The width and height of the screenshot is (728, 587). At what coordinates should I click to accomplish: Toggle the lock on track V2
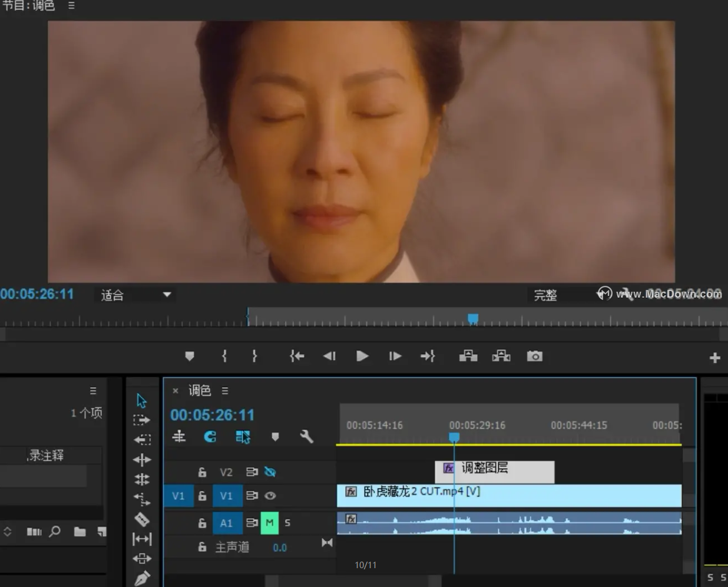[x=202, y=472]
